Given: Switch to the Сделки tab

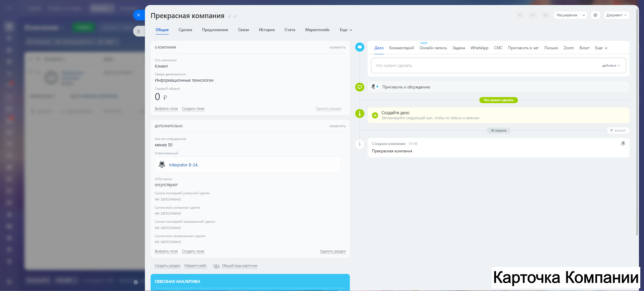Looking at the screenshot, I should [185, 30].
